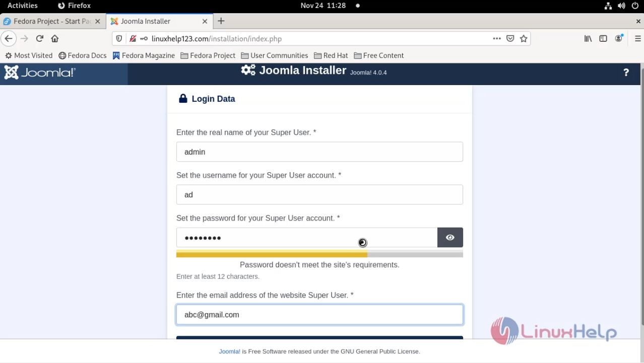This screenshot has width=644, height=363.
Task: Click the gears icon beside Joomla Installer
Action: tap(248, 70)
